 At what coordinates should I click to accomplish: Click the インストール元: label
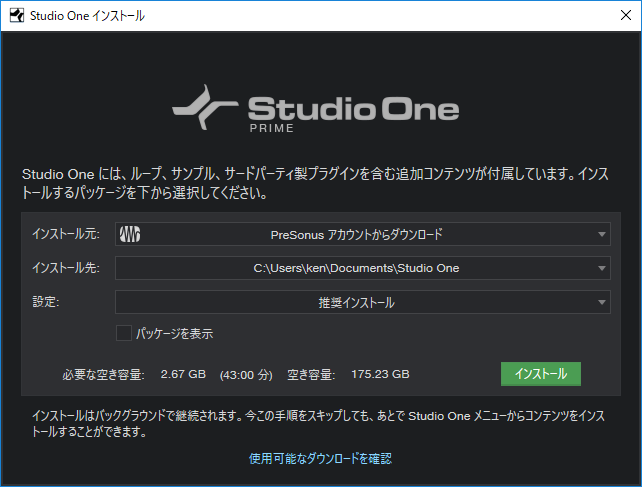point(66,234)
